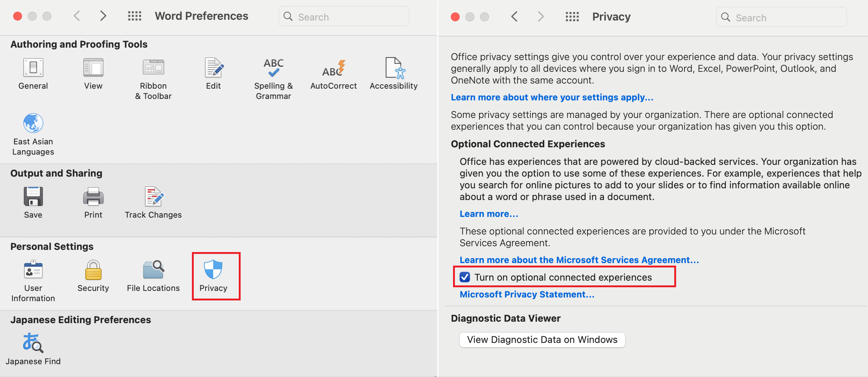The image size is (868, 377).
Task: Open Privacy preferences
Action: click(214, 276)
